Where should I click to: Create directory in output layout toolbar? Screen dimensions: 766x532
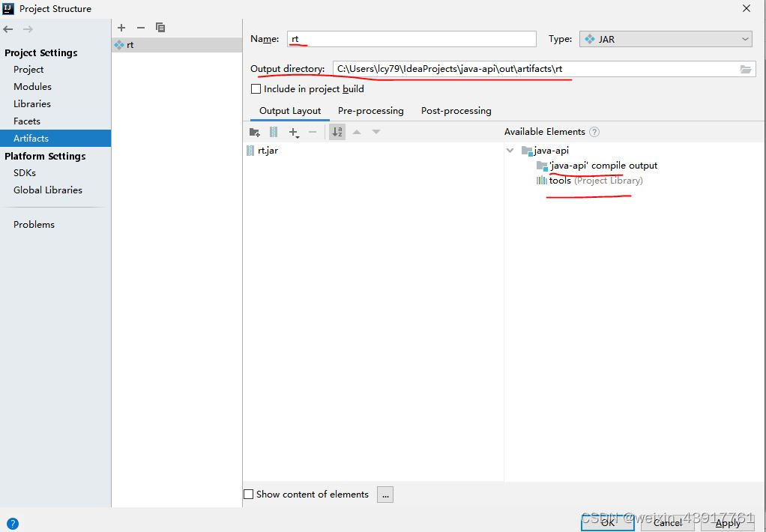pos(255,132)
